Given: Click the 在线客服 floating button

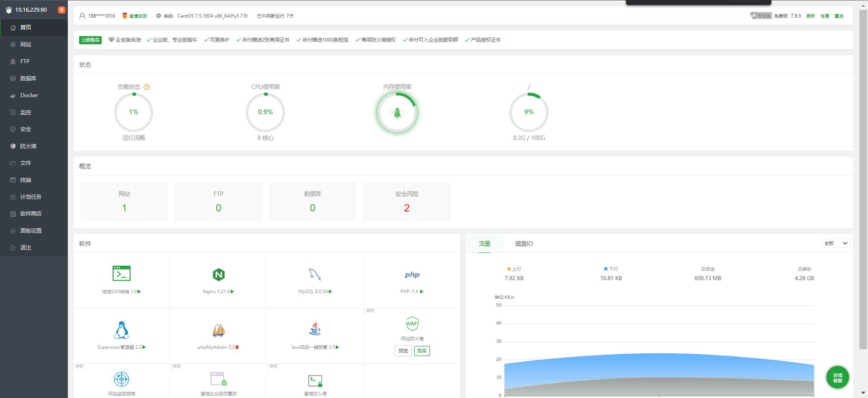Looking at the screenshot, I should (838, 378).
